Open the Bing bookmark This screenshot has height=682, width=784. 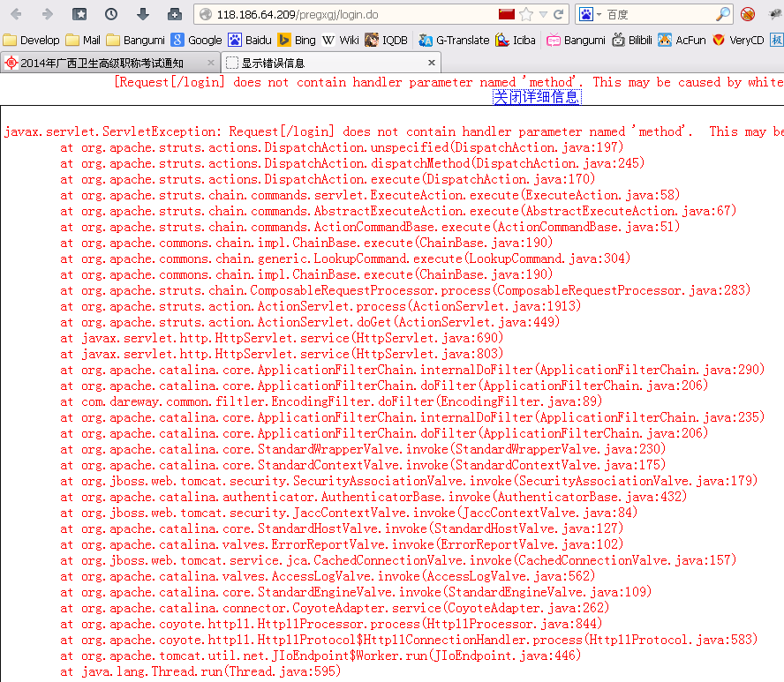(297, 40)
